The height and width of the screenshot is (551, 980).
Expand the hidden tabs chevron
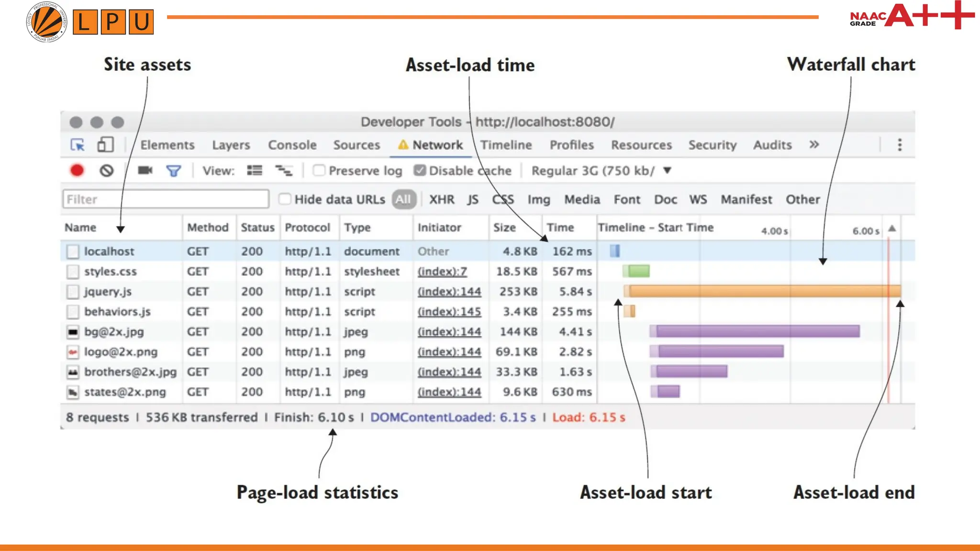pyautogui.click(x=814, y=144)
